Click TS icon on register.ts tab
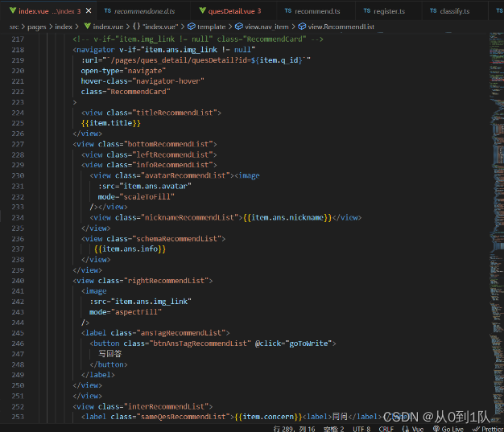Image resolution: width=504 pixels, height=432 pixels. (367, 10)
